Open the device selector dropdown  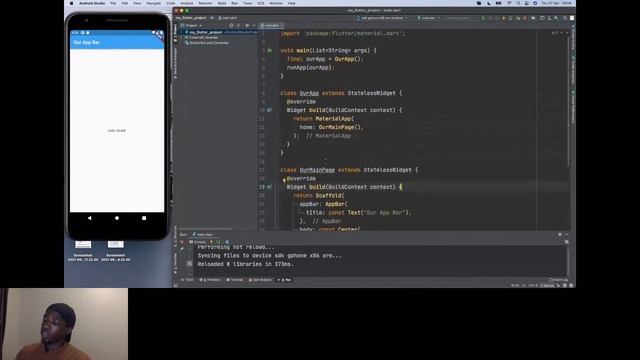point(382,18)
